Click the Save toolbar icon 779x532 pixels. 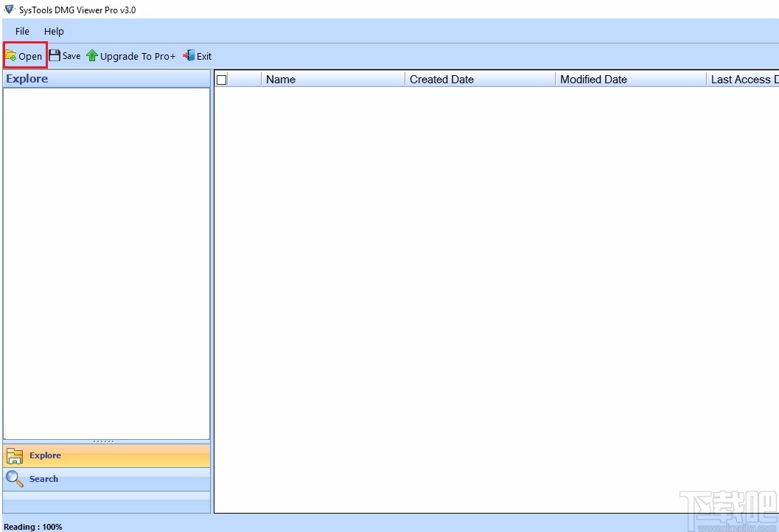tap(55, 55)
